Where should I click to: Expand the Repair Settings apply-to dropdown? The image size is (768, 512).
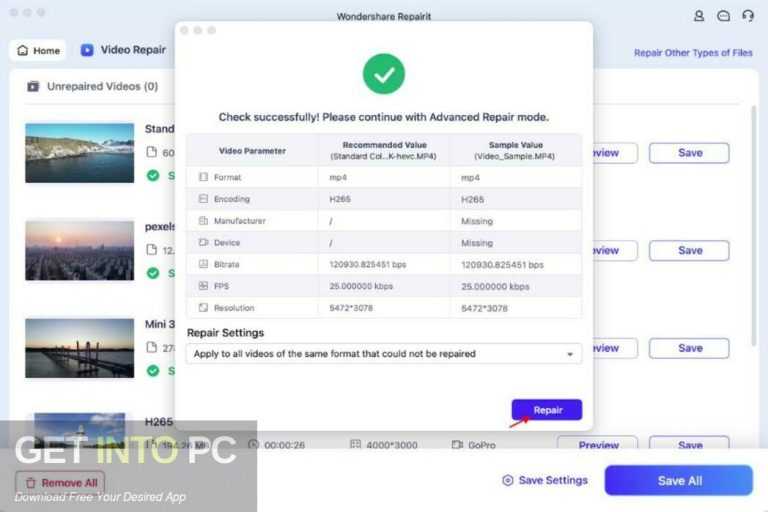tap(570, 354)
